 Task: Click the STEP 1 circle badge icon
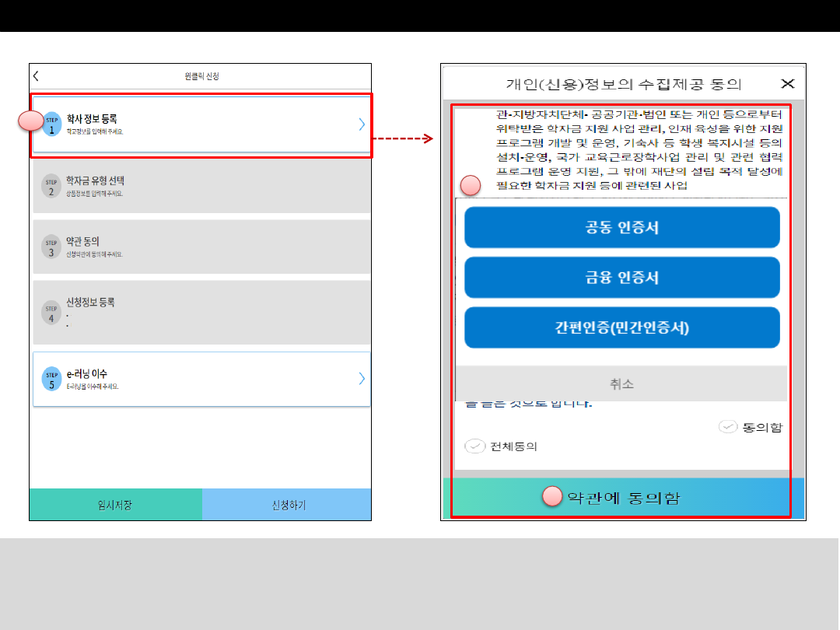coord(52,124)
